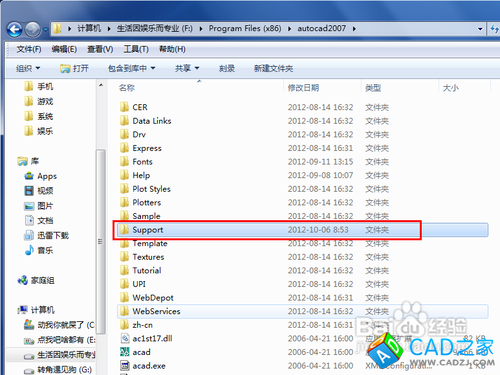Select the Plotters folder icon
500x375 pixels.
click(x=124, y=202)
